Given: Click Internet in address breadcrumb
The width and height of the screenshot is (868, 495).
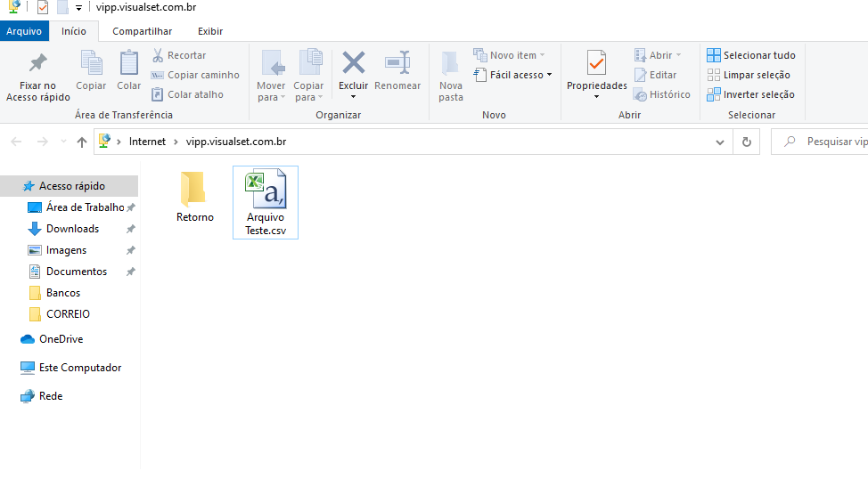Looking at the screenshot, I should 147,142.
